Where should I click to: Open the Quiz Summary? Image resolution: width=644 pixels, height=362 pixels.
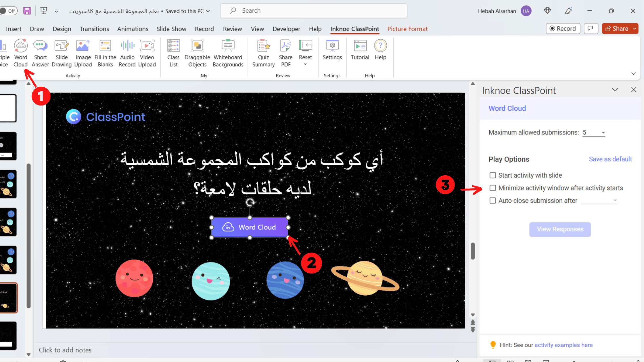[263, 53]
